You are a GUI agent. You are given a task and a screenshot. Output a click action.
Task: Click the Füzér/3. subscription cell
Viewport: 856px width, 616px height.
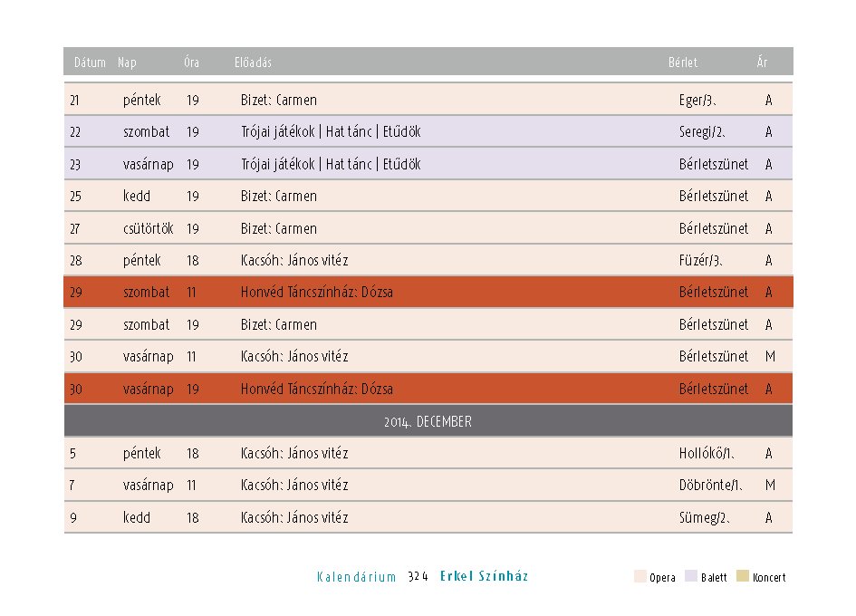point(700,260)
